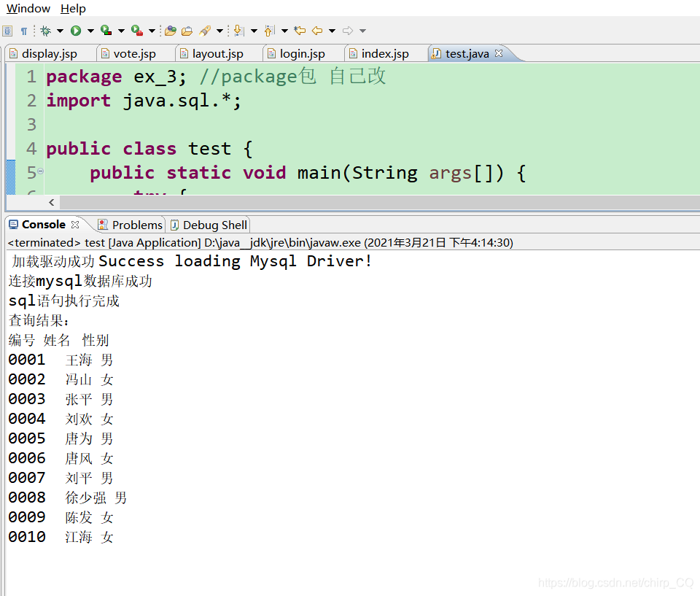Click the console row 0003 张平
Viewport: 700px width, 596px height.
pos(61,399)
